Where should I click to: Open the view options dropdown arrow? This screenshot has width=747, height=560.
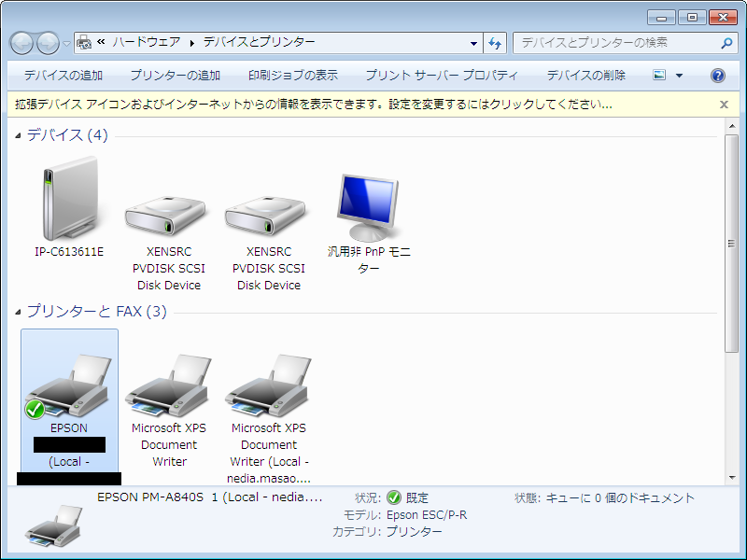[x=680, y=76]
